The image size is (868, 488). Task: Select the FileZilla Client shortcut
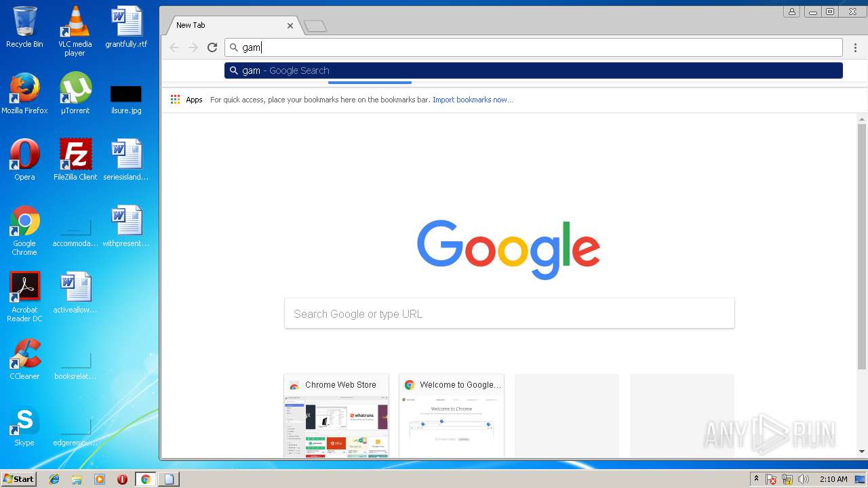tap(75, 160)
